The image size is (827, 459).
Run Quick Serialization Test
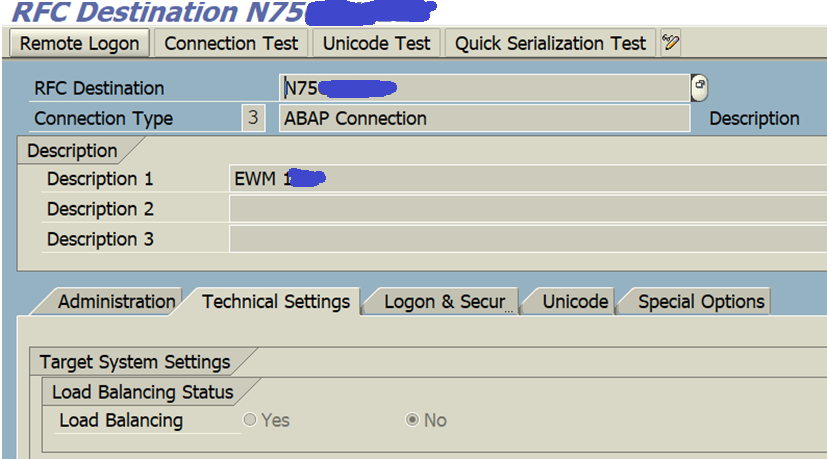tap(550, 43)
